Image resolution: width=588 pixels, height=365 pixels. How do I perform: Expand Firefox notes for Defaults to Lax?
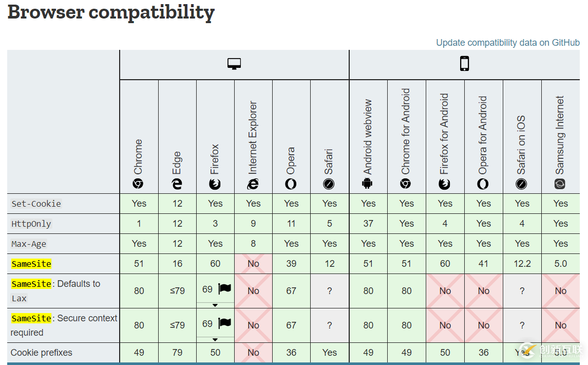[215, 305]
